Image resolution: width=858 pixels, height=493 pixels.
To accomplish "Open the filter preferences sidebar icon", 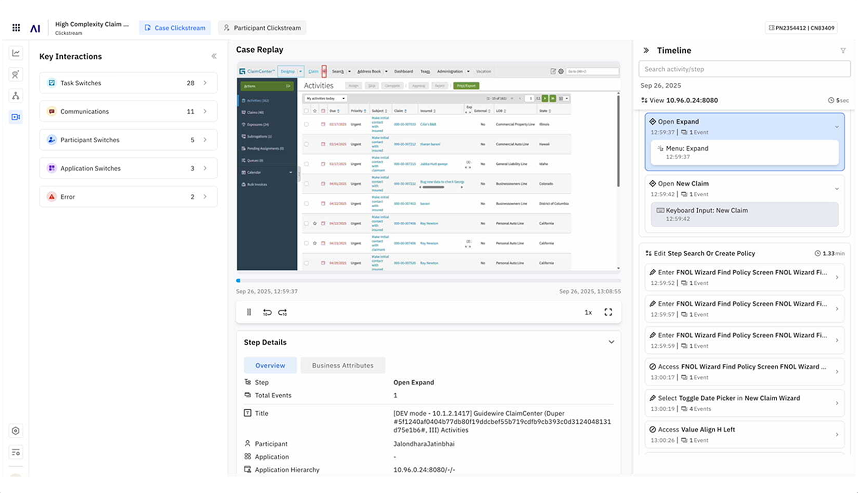I will (x=16, y=453).
